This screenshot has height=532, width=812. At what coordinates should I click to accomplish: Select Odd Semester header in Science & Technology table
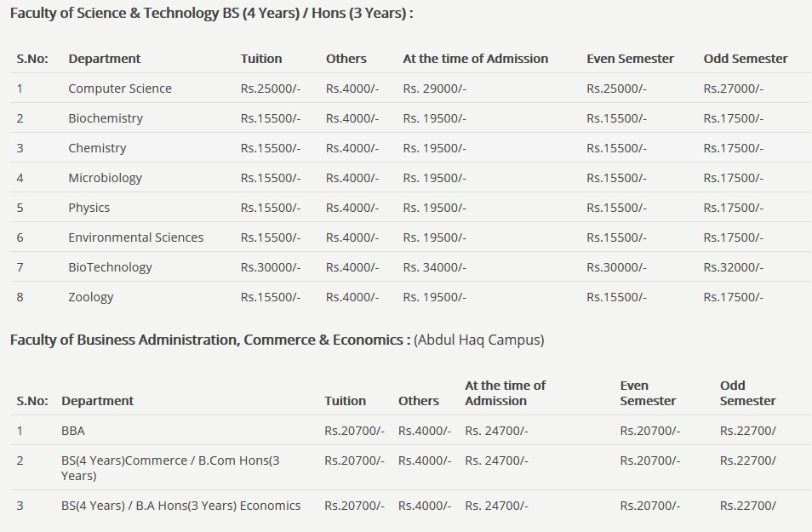point(746,59)
